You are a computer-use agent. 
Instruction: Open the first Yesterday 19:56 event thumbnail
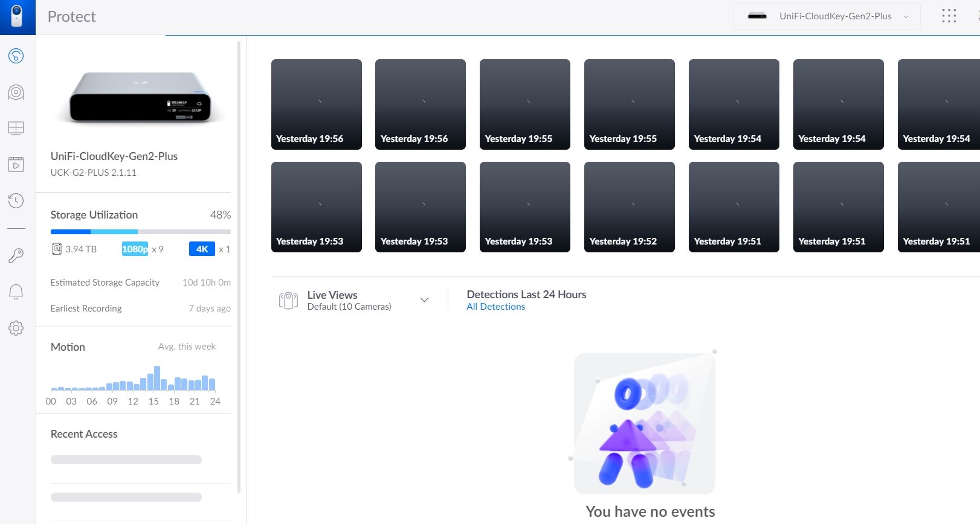316,104
